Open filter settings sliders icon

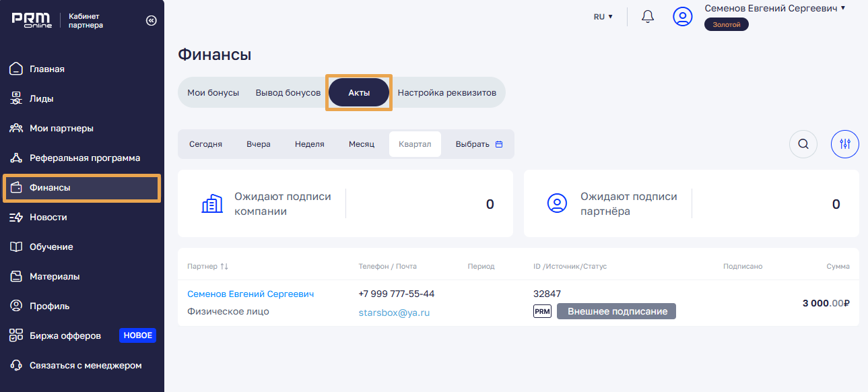tap(845, 144)
